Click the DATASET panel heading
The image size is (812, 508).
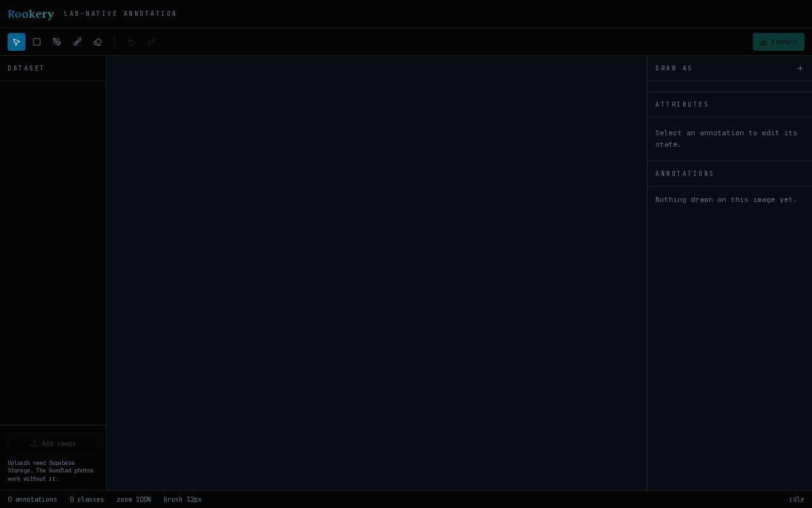pos(26,69)
